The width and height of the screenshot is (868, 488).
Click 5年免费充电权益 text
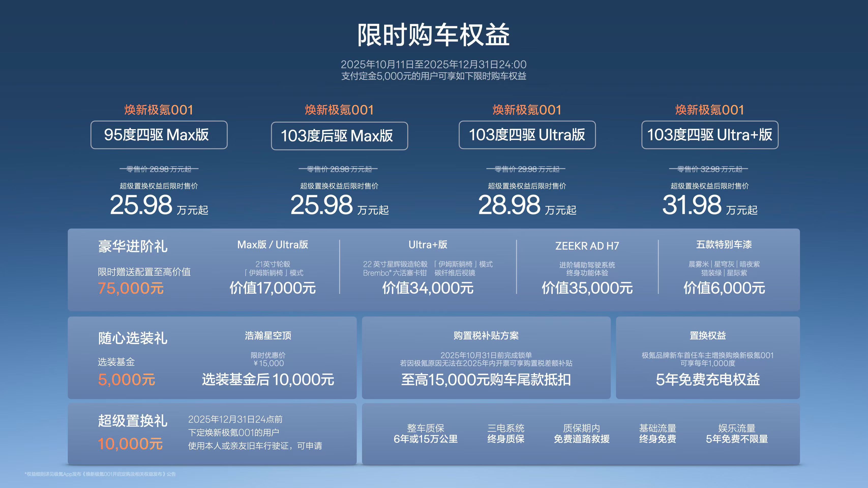708,379
